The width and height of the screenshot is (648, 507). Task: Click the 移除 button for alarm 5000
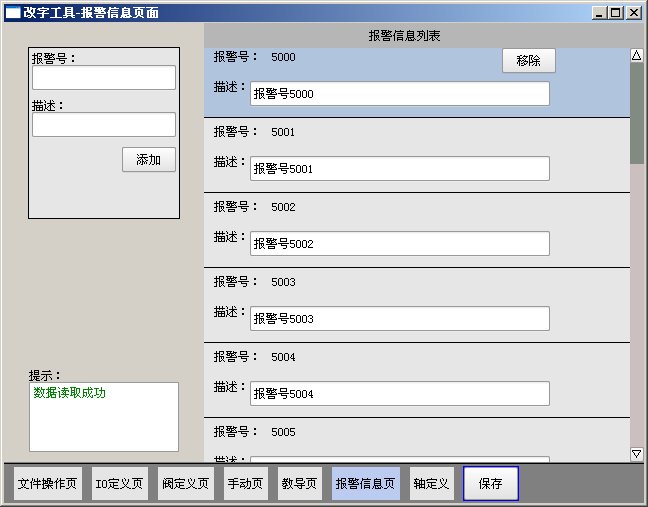tap(528, 61)
